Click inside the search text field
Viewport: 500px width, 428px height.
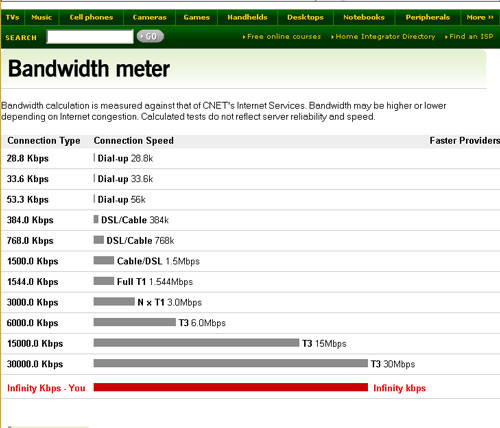click(x=90, y=37)
